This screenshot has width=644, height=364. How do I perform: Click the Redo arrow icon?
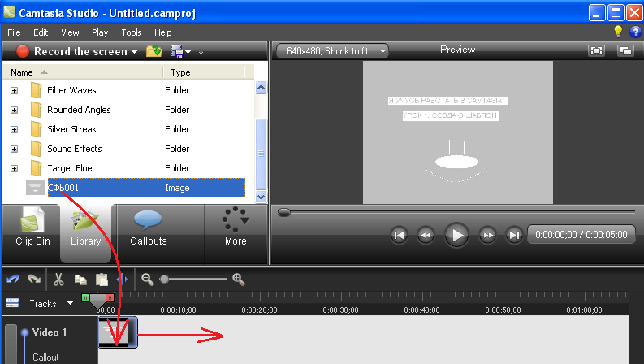(x=34, y=279)
